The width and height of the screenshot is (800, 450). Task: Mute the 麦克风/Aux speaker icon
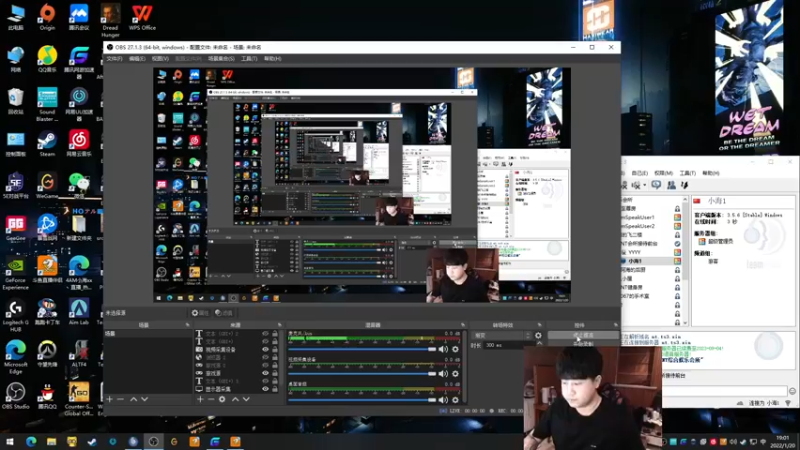tap(443, 349)
